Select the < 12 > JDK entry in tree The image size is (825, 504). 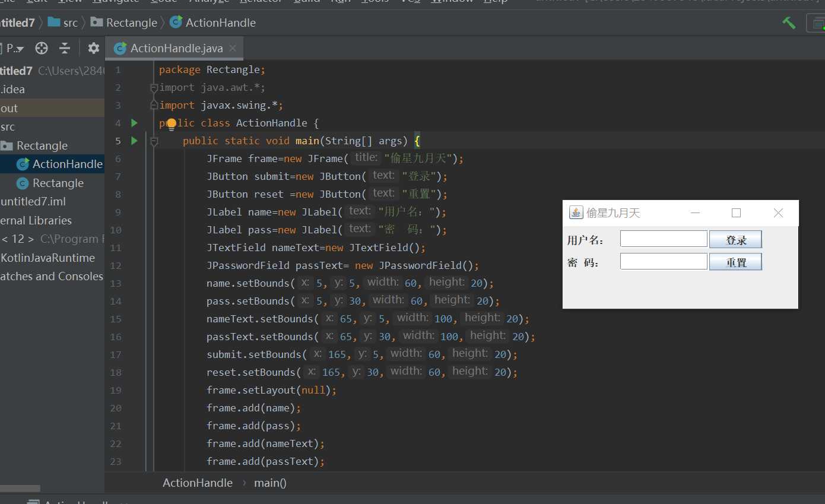coord(52,239)
